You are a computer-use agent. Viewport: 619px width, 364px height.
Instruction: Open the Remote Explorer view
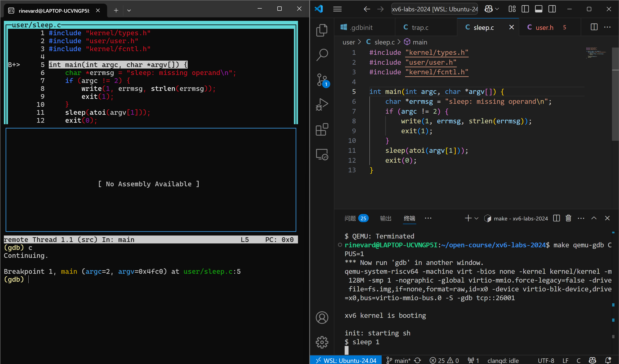coord(321,155)
